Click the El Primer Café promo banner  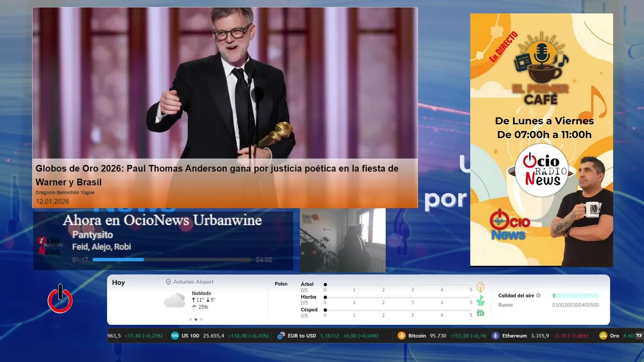click(541, 140)
